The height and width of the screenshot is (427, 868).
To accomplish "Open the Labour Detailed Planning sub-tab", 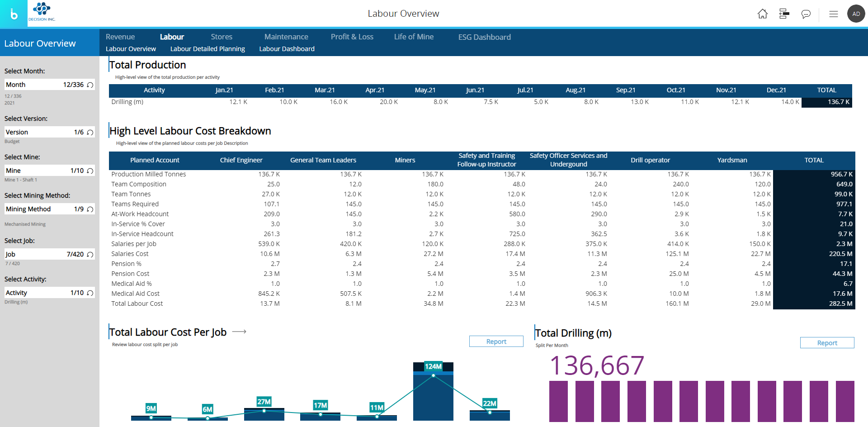I will click(208, 49).
